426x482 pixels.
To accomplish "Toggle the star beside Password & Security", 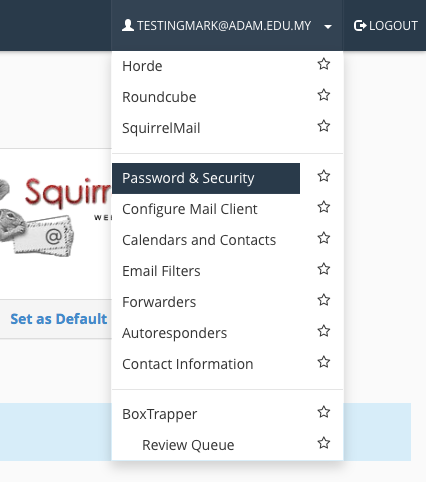I will tap(324, 176).
